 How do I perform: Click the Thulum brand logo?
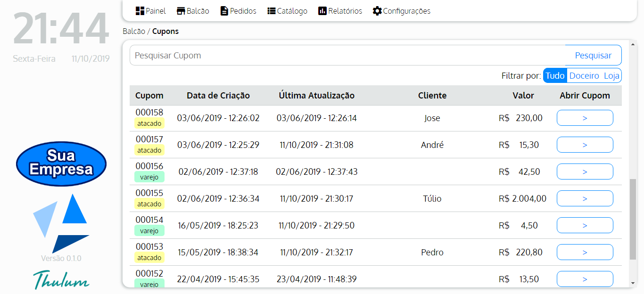pos(61,279)
